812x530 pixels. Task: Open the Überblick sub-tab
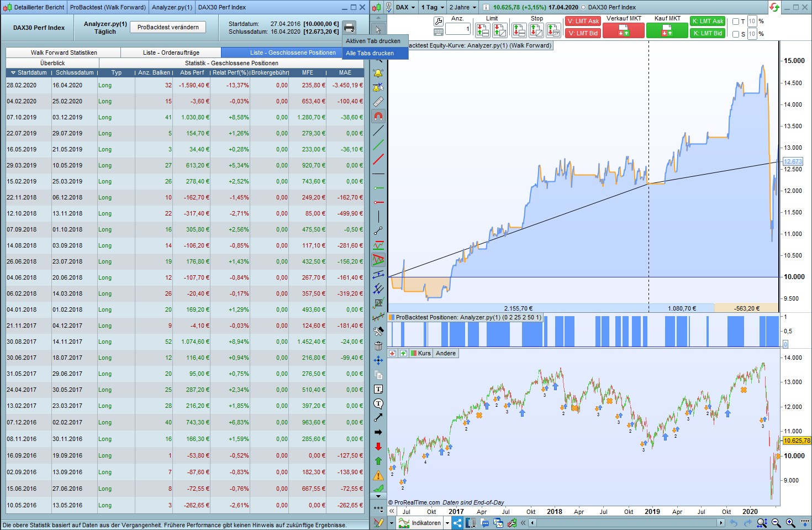tap(52, 63)
